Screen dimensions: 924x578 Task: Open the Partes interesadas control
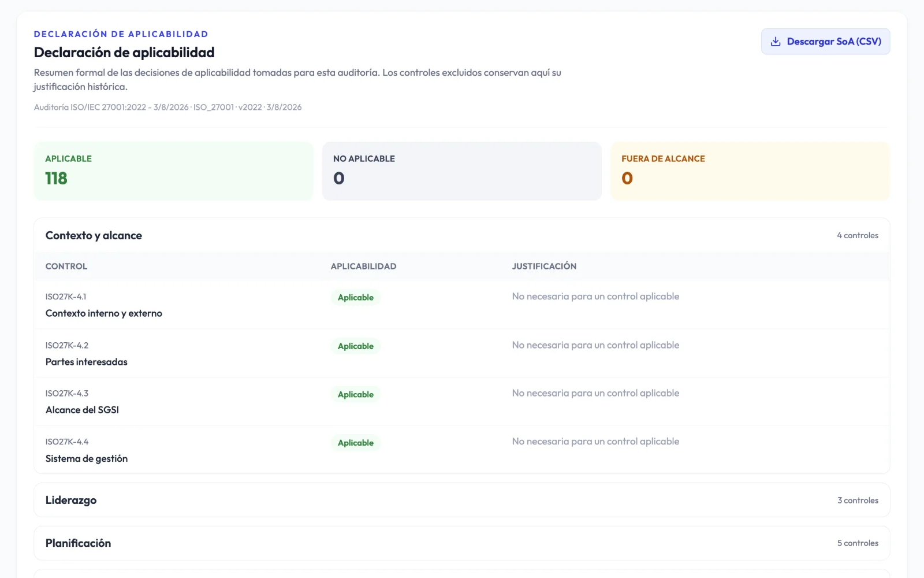(x=87, y=362)
